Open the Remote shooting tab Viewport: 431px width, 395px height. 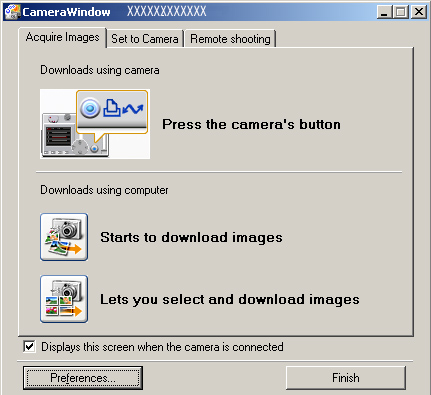[x=230, y=39]
